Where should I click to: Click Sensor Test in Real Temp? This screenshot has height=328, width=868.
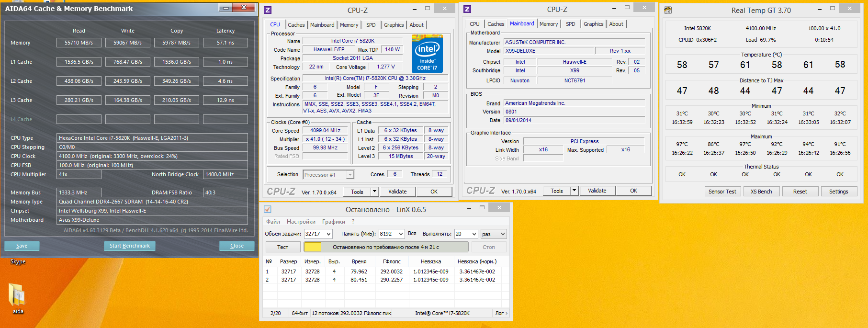pyautogui.click(x=722, y=192)
